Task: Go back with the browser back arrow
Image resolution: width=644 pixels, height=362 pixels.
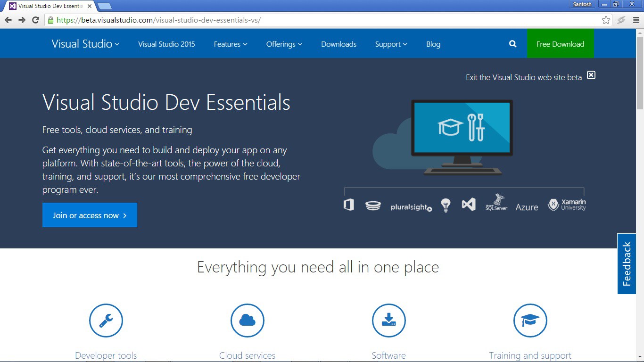Action: 8,20
